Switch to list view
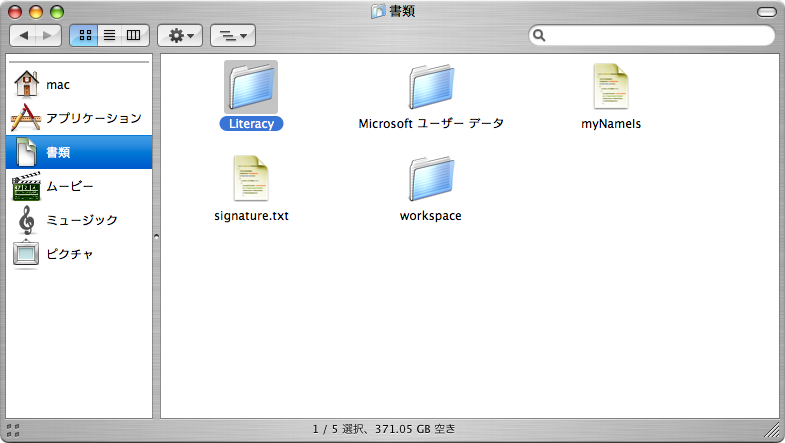This screenshot has width=785, height=443. pyautogui.click(x=110, y=36)
